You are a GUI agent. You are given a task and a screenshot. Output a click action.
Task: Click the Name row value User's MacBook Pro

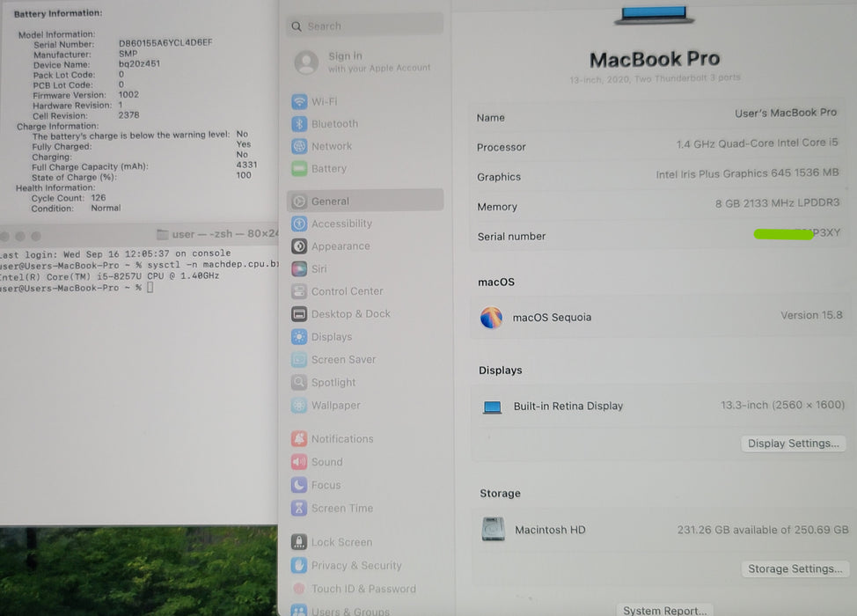pos(786,113)
